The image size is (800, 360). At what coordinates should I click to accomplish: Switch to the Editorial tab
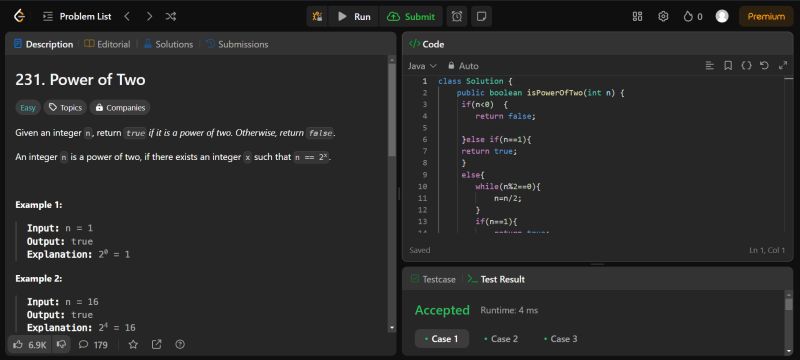coord(107,44)
